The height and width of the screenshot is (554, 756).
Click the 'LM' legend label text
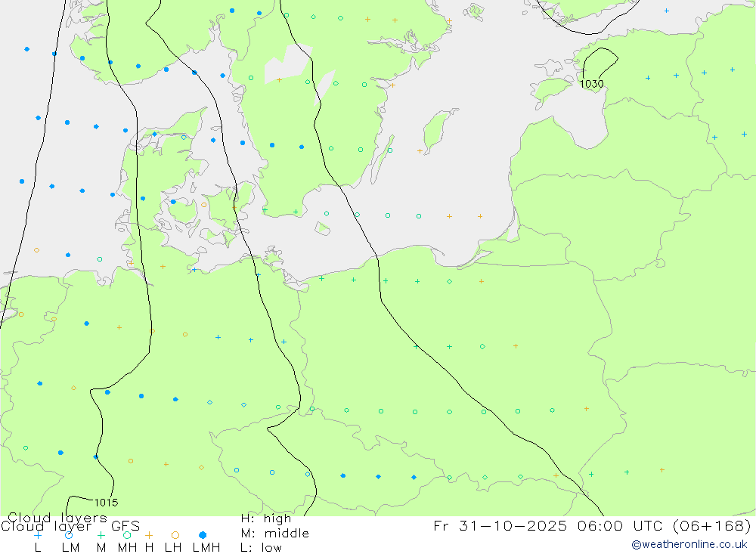click(71, 548)
